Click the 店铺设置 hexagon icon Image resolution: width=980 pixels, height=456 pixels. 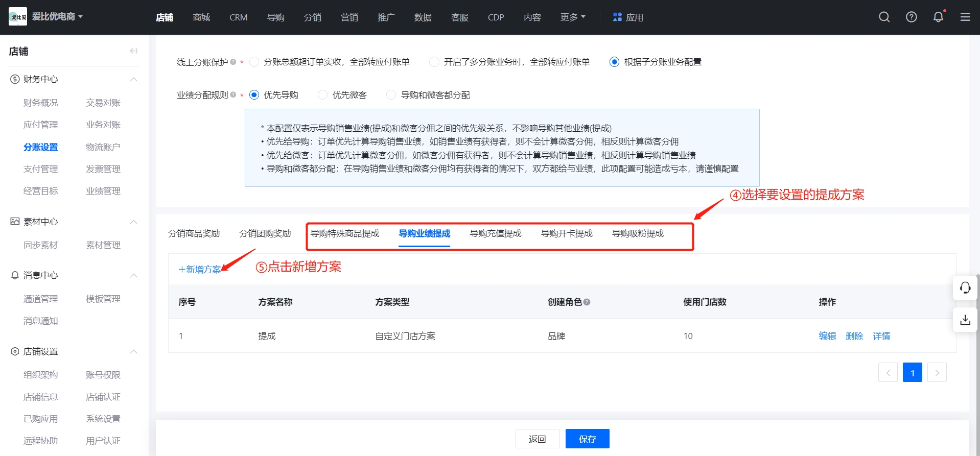pos(15,351)
